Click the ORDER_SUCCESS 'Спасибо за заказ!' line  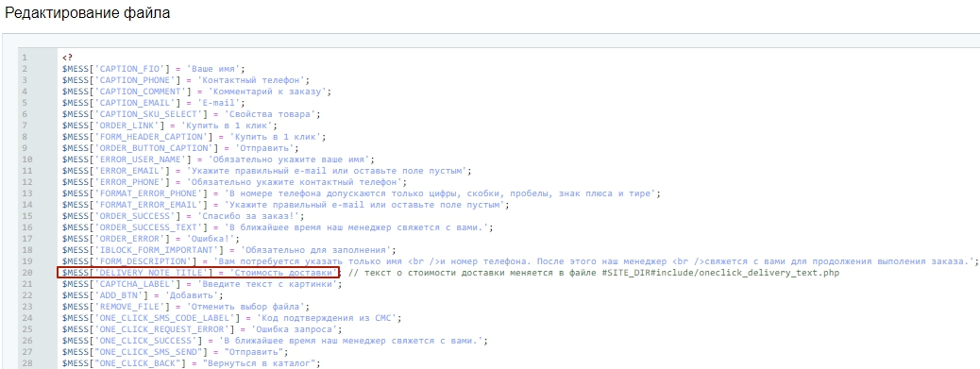(183, 216)
